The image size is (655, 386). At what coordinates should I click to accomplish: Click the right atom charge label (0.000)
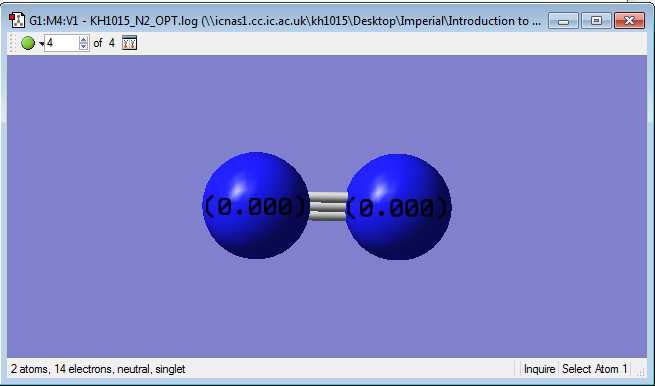click(x=397, y=208)
